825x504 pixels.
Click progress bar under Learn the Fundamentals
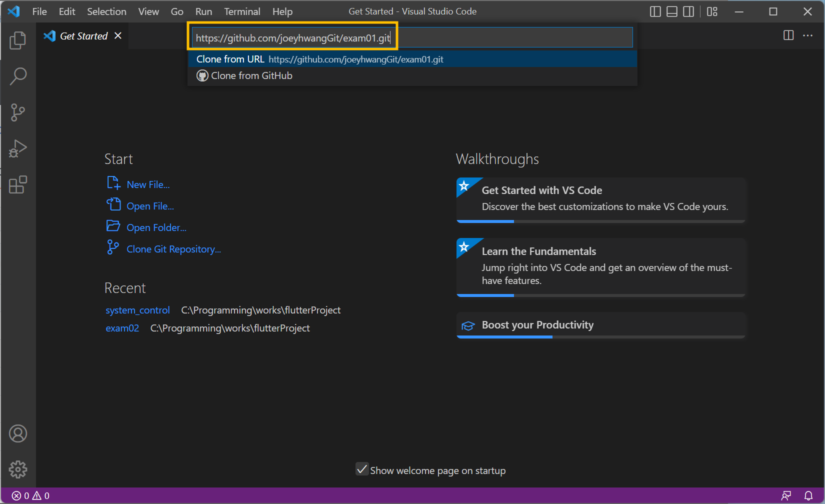pos(601,295)
